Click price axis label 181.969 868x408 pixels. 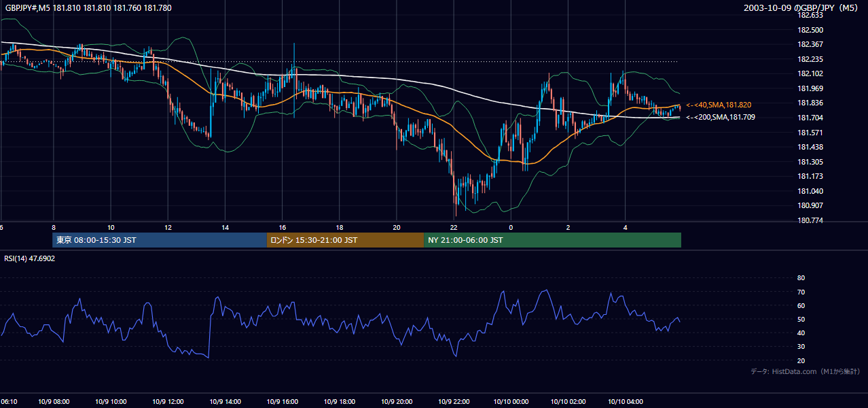pos(810,88)
